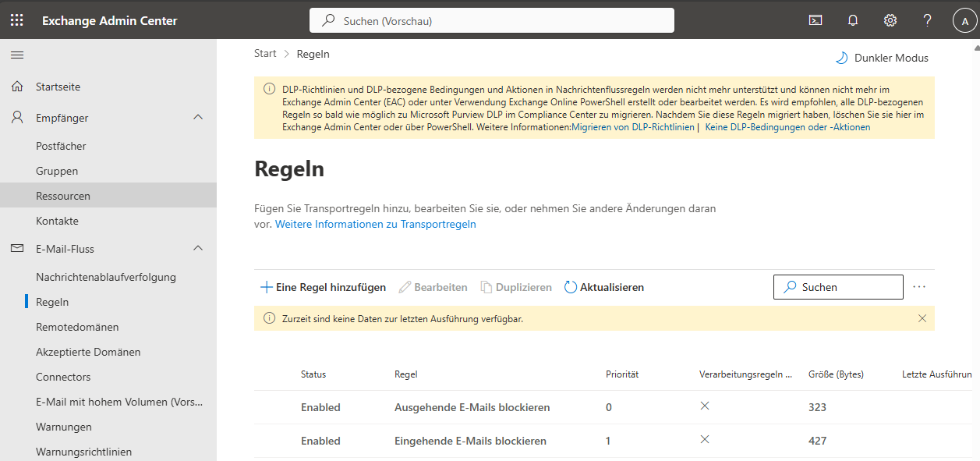
Task: Sort by the Priorität column header
Action: point(622,374)
